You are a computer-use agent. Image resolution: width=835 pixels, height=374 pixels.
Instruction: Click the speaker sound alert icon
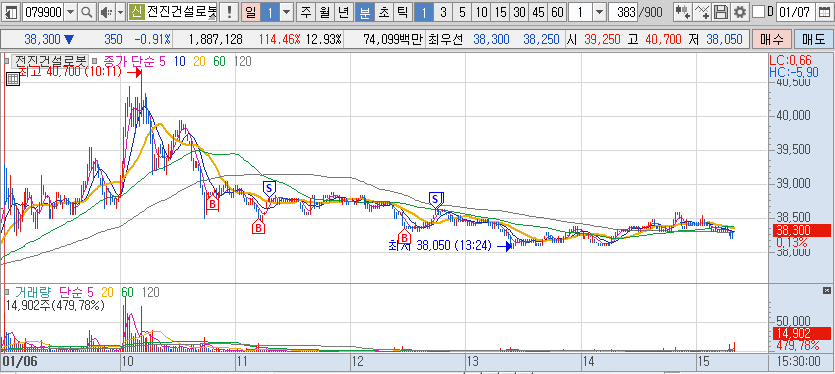point(107,12)
